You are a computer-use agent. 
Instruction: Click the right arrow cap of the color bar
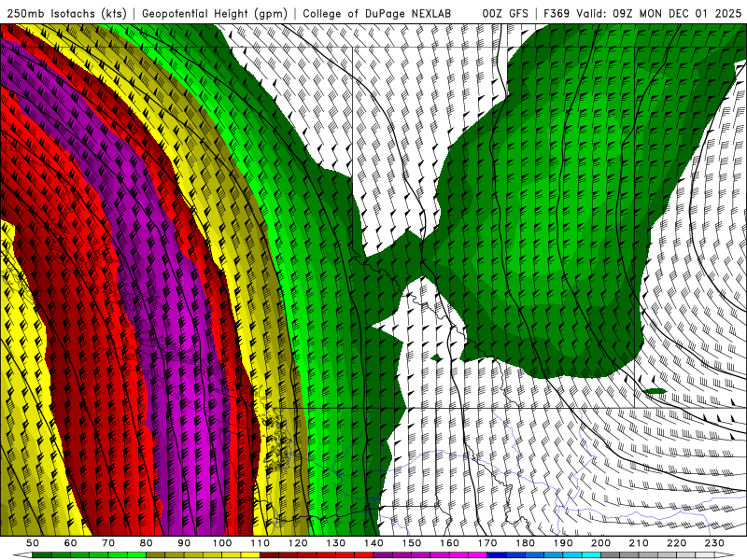click(x=725, y=555)
